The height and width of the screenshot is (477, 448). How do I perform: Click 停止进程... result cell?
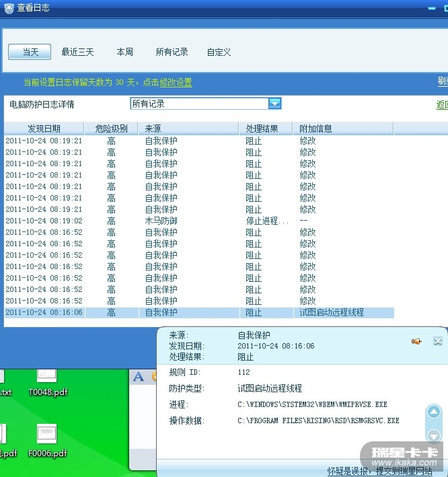(267, 221)
